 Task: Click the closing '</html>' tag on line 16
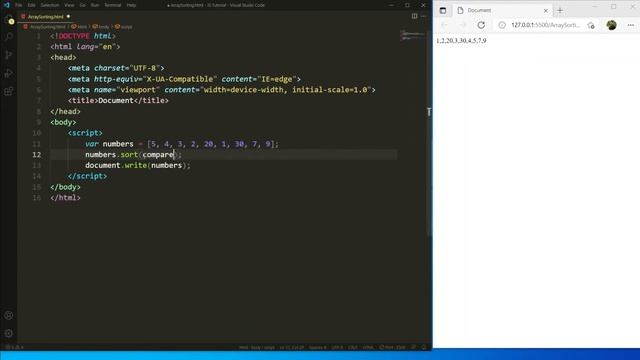[x=65, y=198]
